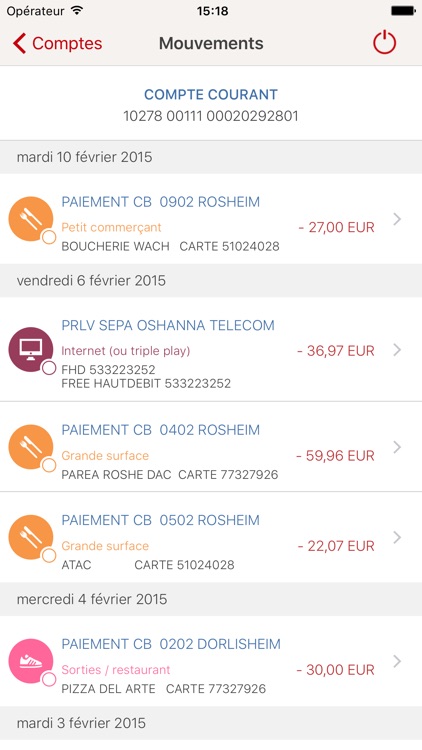Tap the COMPTE COURANT account header
Image resolution: width=422 pixels, height=750 pixels.
[211, 94]
